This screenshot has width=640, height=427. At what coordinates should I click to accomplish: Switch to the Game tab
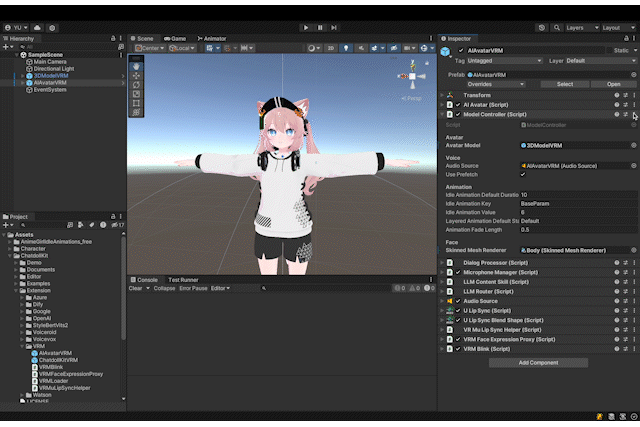177,38
